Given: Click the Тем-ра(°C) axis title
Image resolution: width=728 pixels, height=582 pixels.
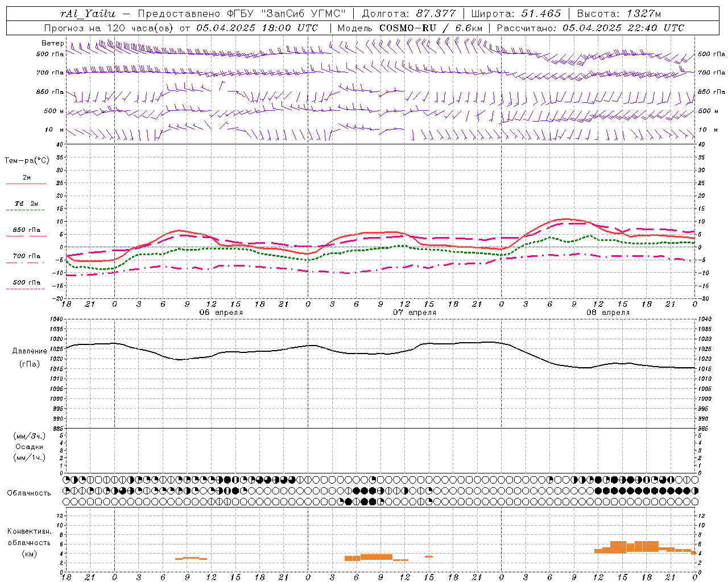Looking at the screenshot, I should (27, 161).
